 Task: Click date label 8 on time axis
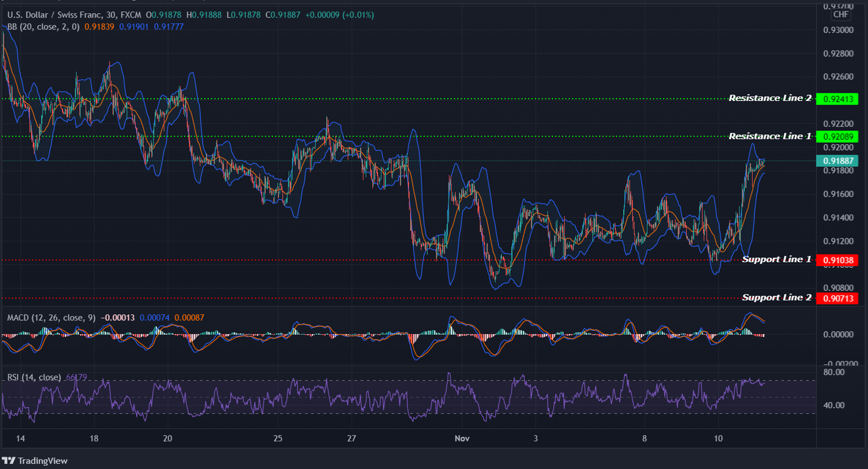(x=645, y=438)
